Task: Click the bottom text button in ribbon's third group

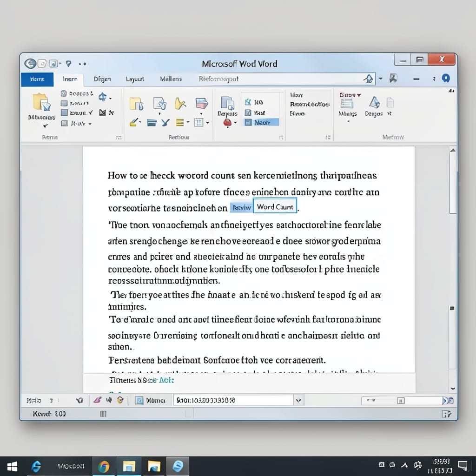Action: point(297,113)
